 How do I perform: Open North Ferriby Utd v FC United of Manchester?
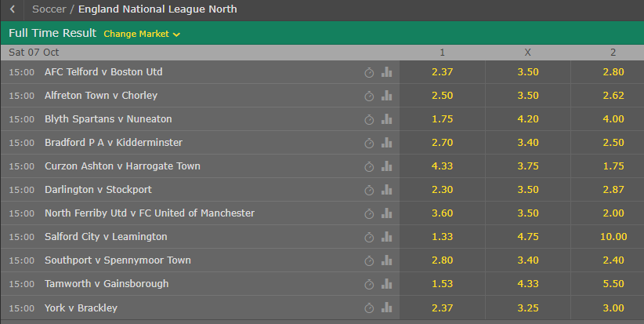(x=150, y=213)
